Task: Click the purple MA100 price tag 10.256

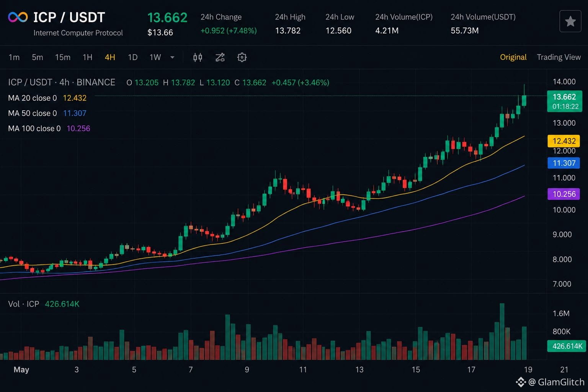Action: coord(564,194)
